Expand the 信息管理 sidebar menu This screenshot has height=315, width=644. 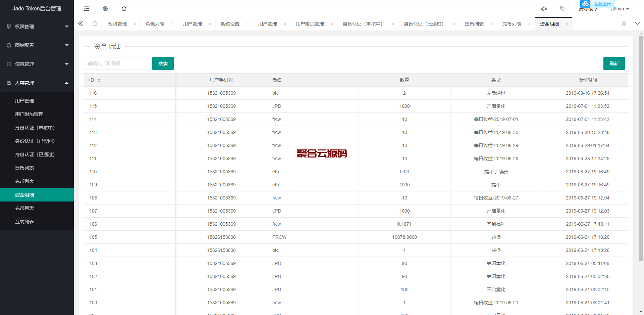[37, 64]
